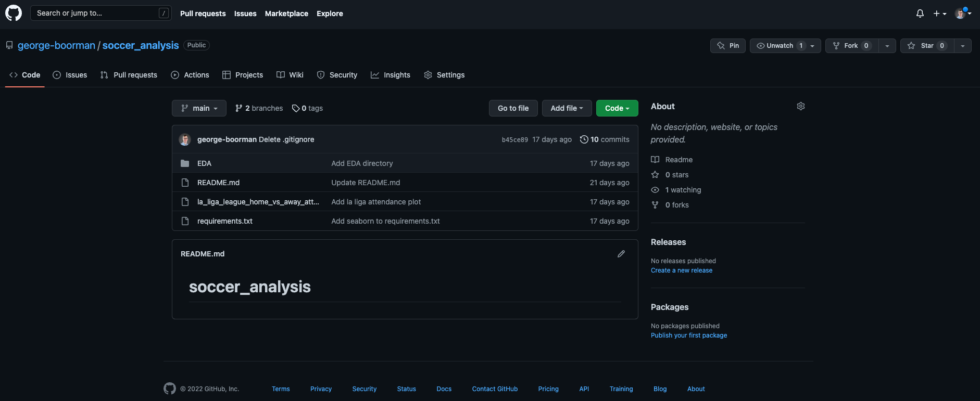Click the tags icon showing 0 tags

pos(296,108)
